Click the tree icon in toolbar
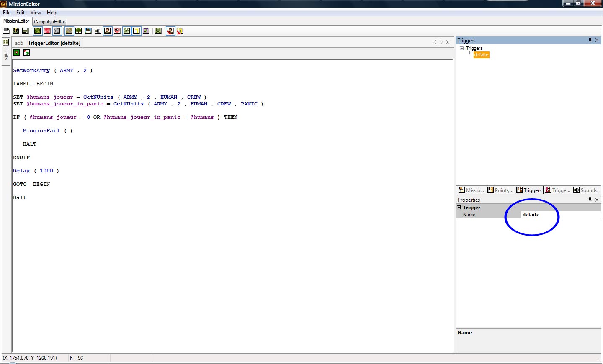This screenshot has width=603, height=364. [78, 31]
